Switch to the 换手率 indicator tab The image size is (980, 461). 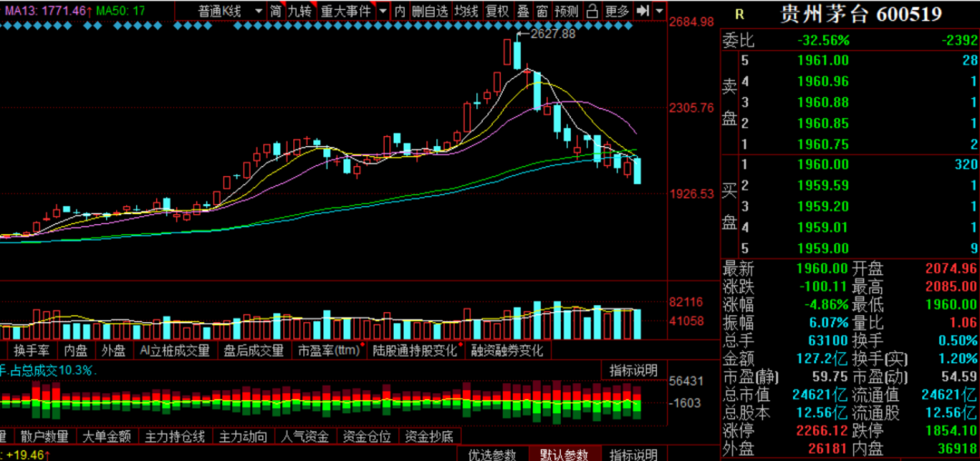[34, 350]
